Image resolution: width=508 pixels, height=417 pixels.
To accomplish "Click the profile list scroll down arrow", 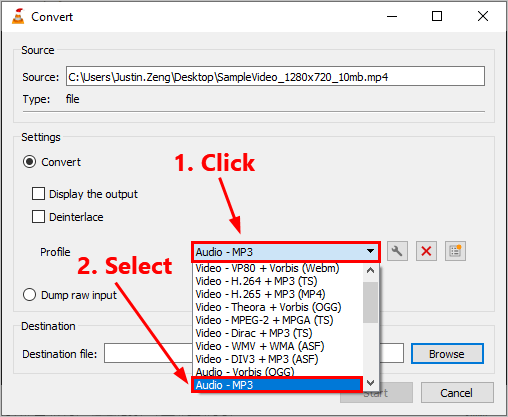I will [370, 383].
